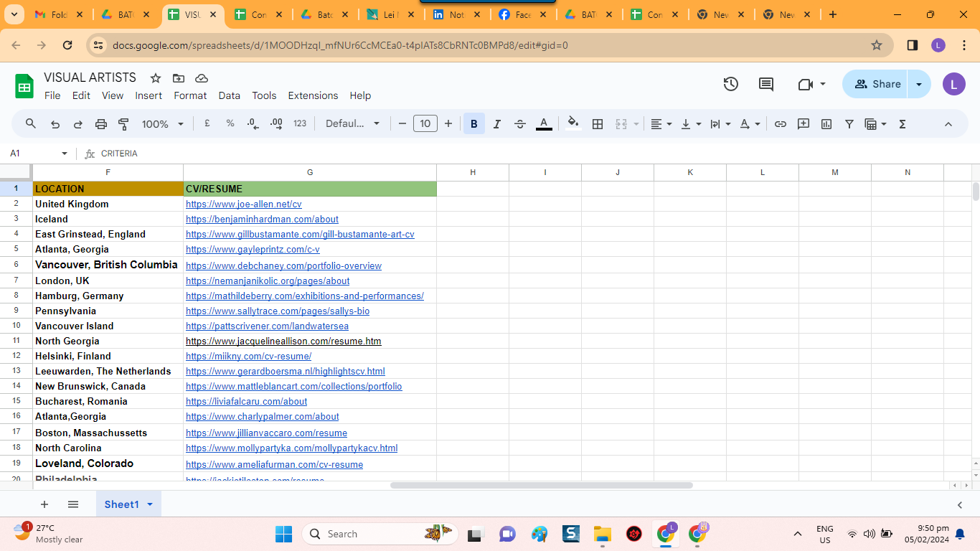Format as percent
This screenshot has width=980, height=551.
(x=230, y=123)
